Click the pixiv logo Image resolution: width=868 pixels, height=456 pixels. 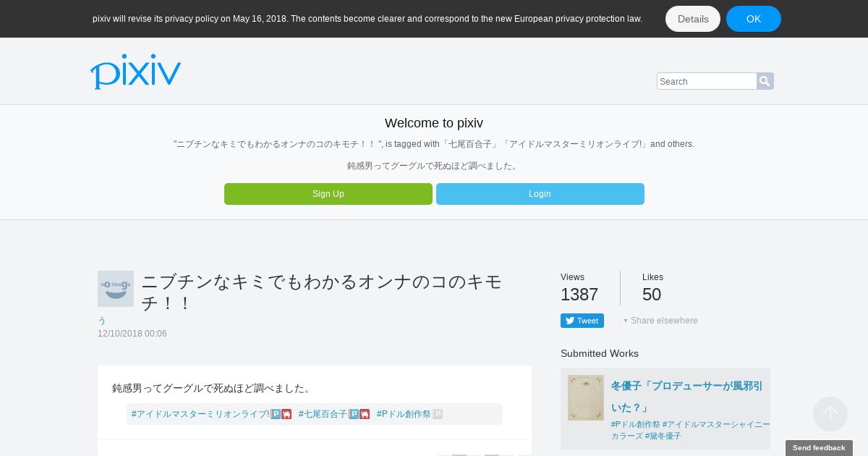pos(135,72)
